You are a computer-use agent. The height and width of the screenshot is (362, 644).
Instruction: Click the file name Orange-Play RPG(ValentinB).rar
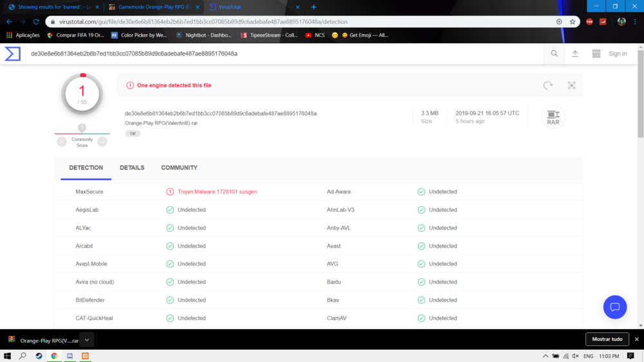161,123
